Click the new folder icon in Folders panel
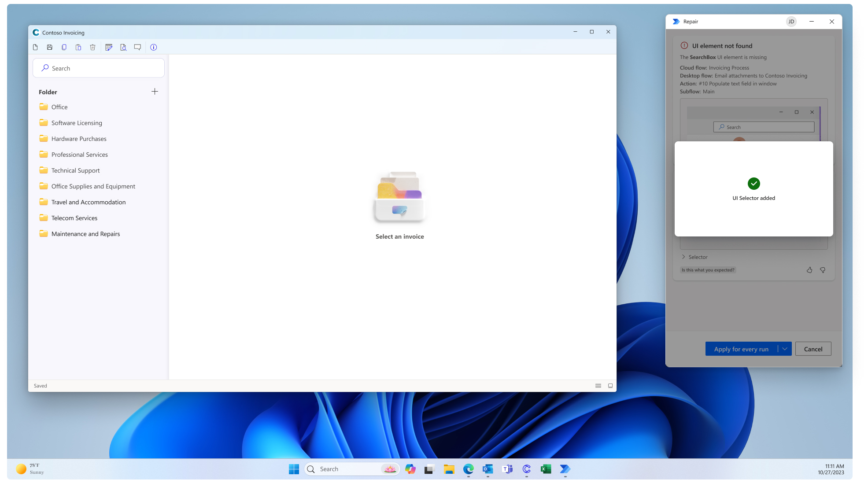The height and width of the screenshot is (498, 868). pos(155,91)
